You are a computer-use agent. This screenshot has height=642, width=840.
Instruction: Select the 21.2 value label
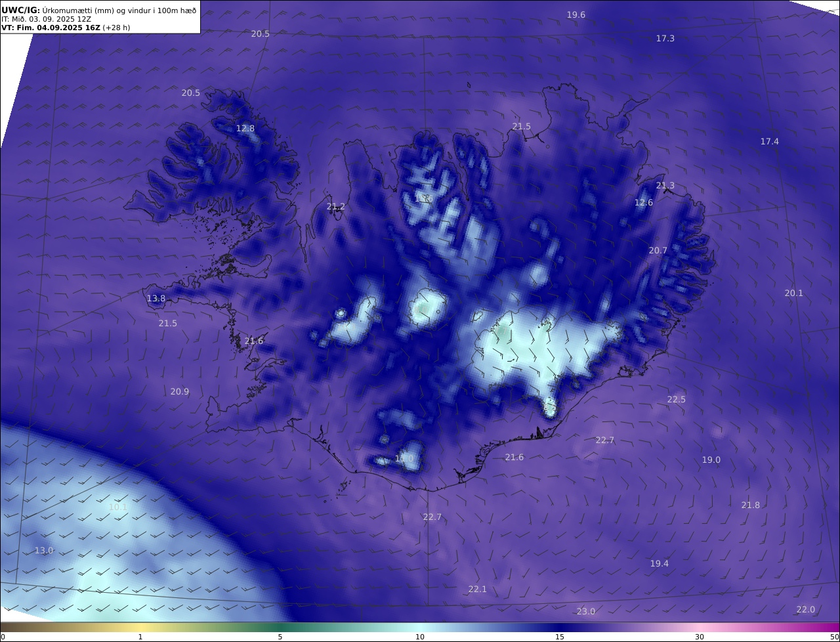(x=336, y=207)
